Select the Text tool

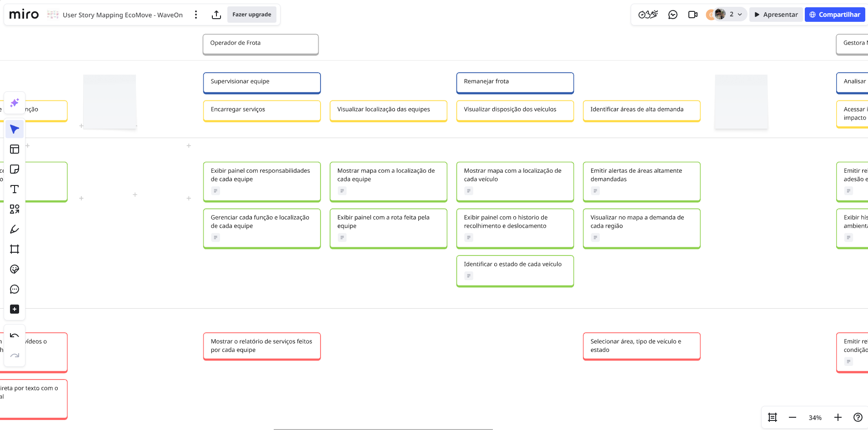click(x=15, y=189)
